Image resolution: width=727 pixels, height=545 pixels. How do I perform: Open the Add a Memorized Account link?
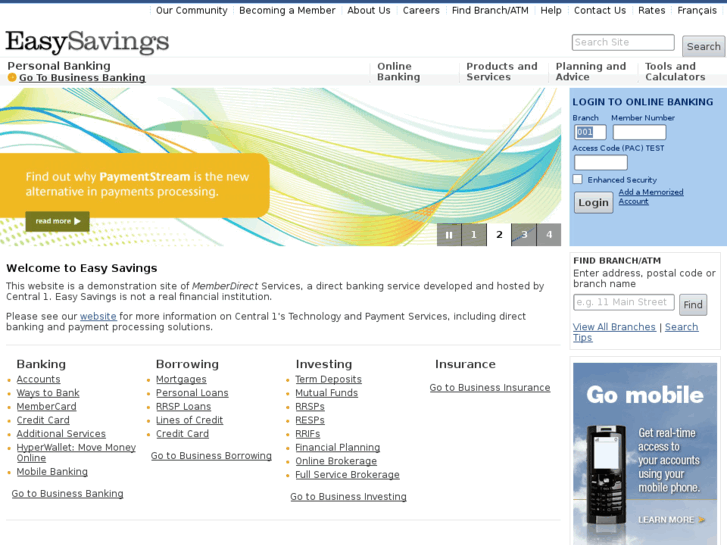650,197
